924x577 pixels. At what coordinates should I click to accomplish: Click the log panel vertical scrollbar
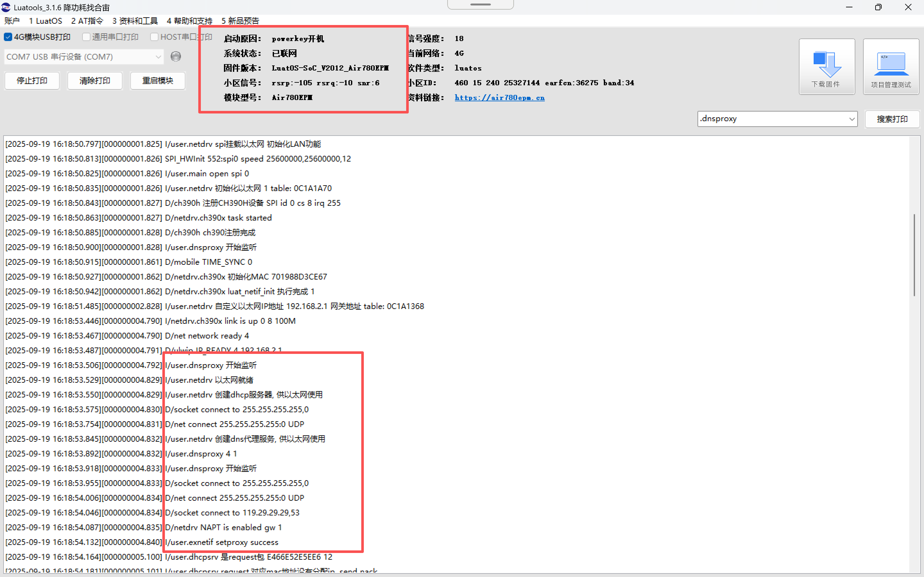(914, 255)
